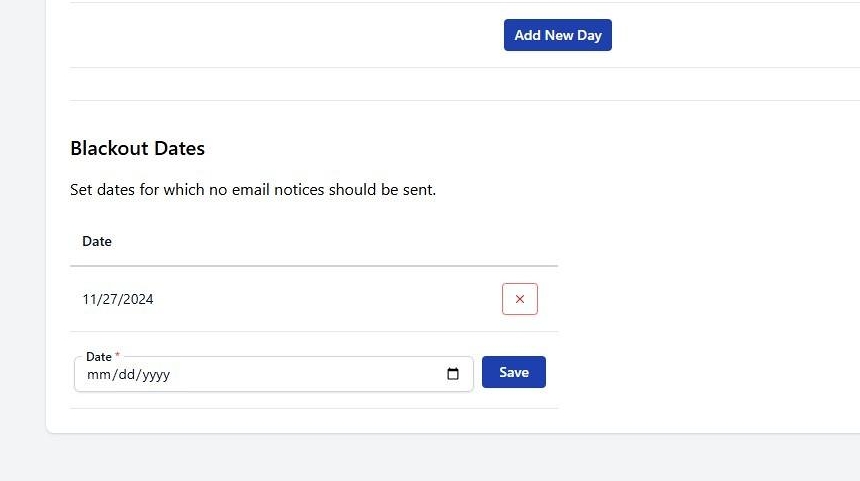Select the year segment "yyyy"
The height and width of the screenshot is (481, 860).
[x=154, y=375]
